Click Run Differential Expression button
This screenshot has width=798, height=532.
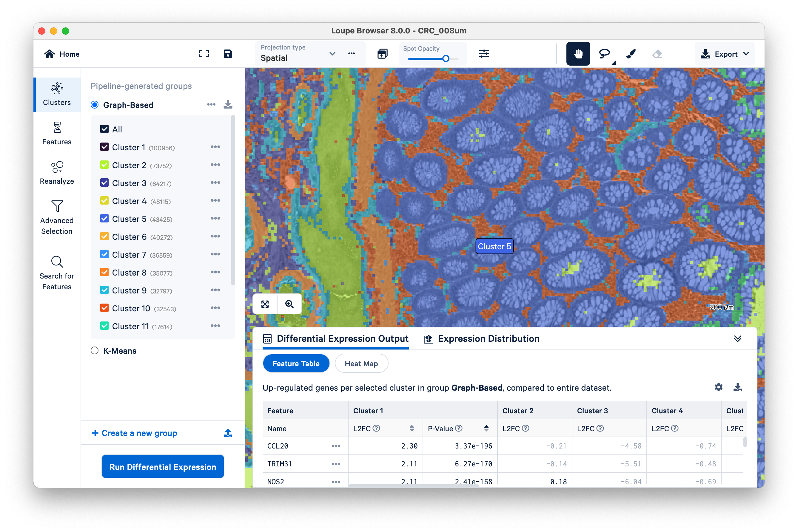click(x=163, y=467)
